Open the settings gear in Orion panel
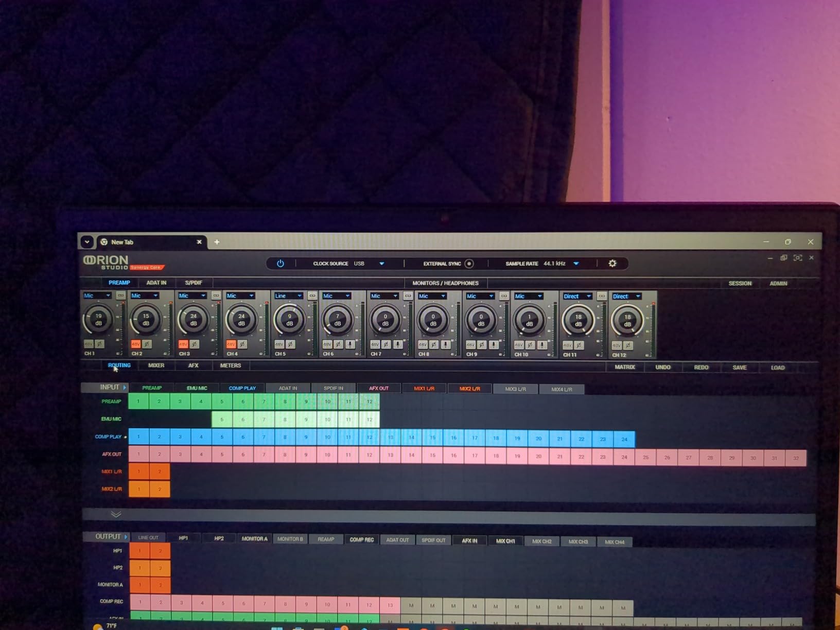This screenshot has height=630, width=840. pos(612,264)
